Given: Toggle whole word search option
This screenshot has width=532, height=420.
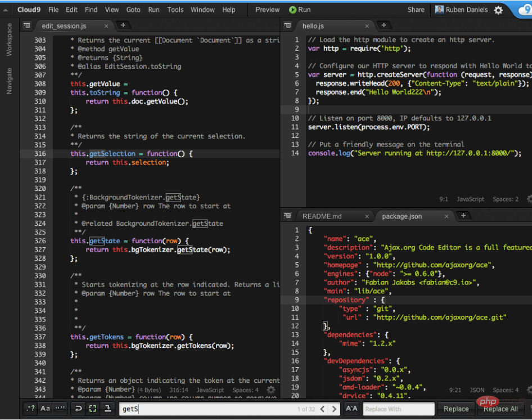Looking at the screenshot, I should click(60, 408).
